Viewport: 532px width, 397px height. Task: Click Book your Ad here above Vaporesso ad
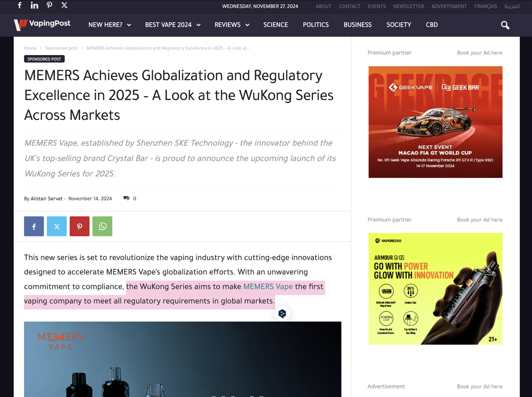coord(480,220)
